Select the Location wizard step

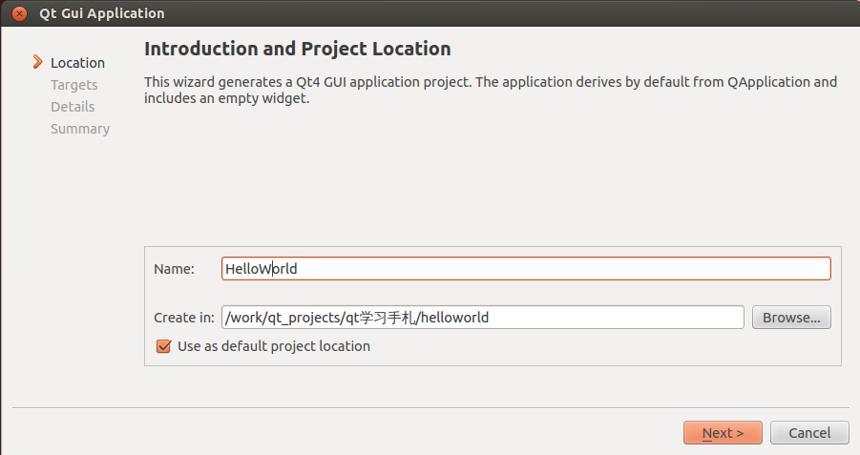point(77,63)
